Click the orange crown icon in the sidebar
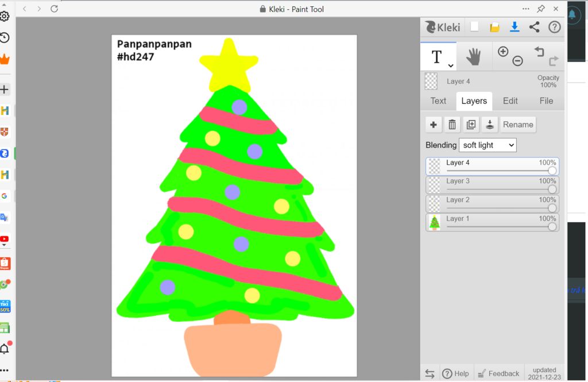The image size is (588, 382). (5, 59)
